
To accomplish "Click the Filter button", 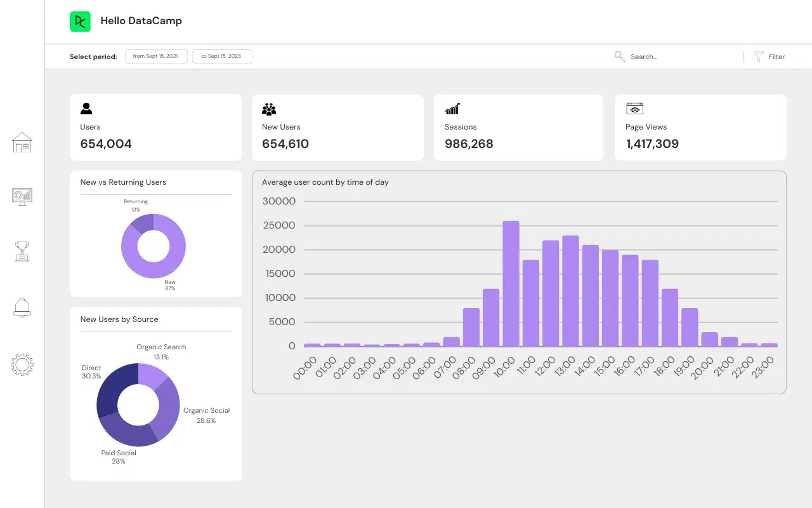I will (x=769, y=57).
